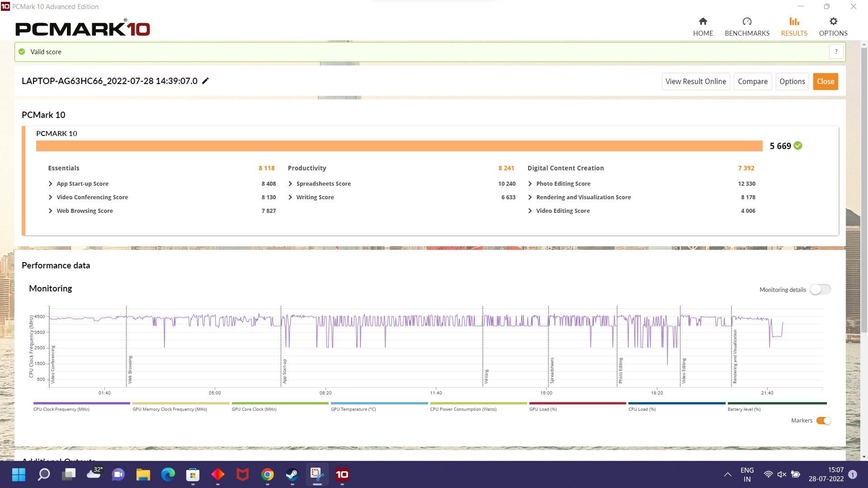Expand Spreadsheets Score row
The height and width of the screenshot is (488, 868).
290,184
